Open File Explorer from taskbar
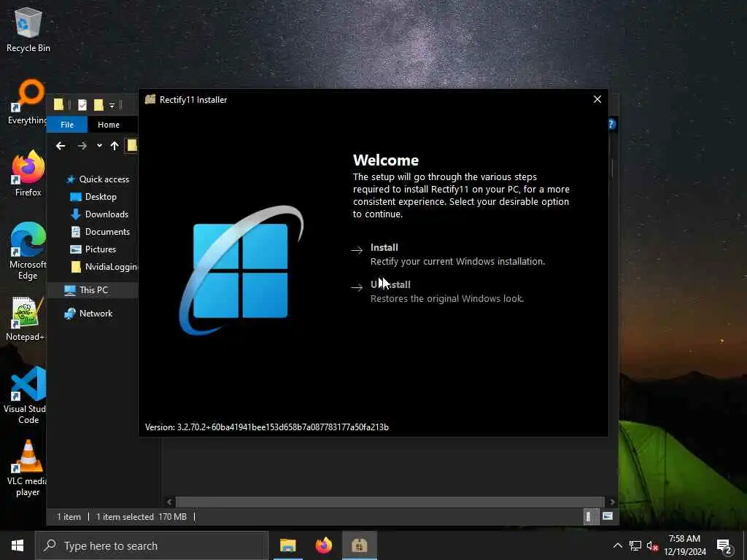 (287, 545)
